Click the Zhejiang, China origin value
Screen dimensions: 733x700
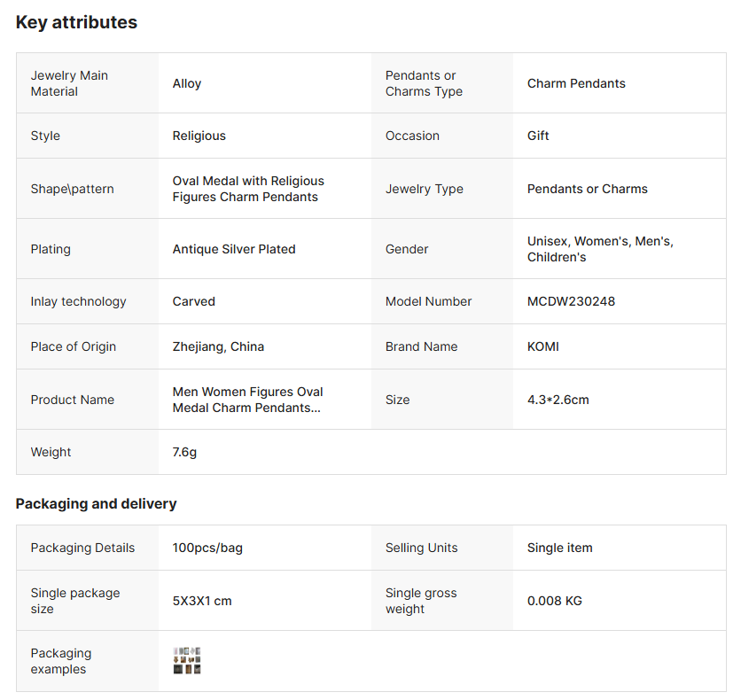(218, 346)
